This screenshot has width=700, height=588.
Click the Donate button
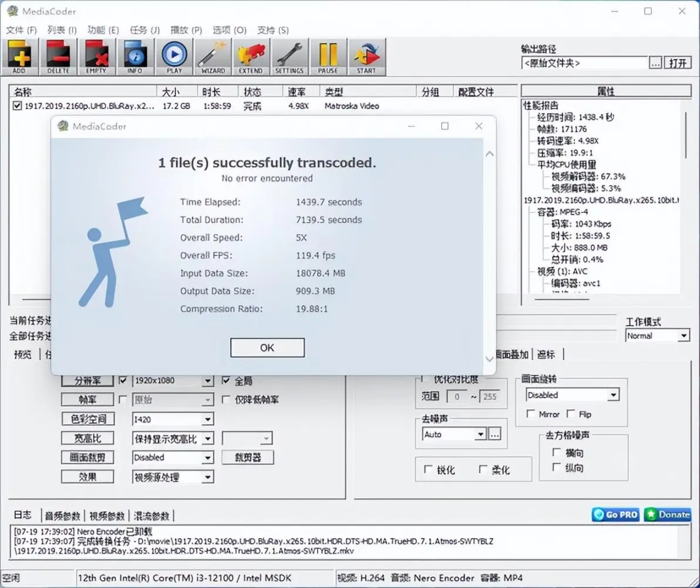tap(667, 515)
